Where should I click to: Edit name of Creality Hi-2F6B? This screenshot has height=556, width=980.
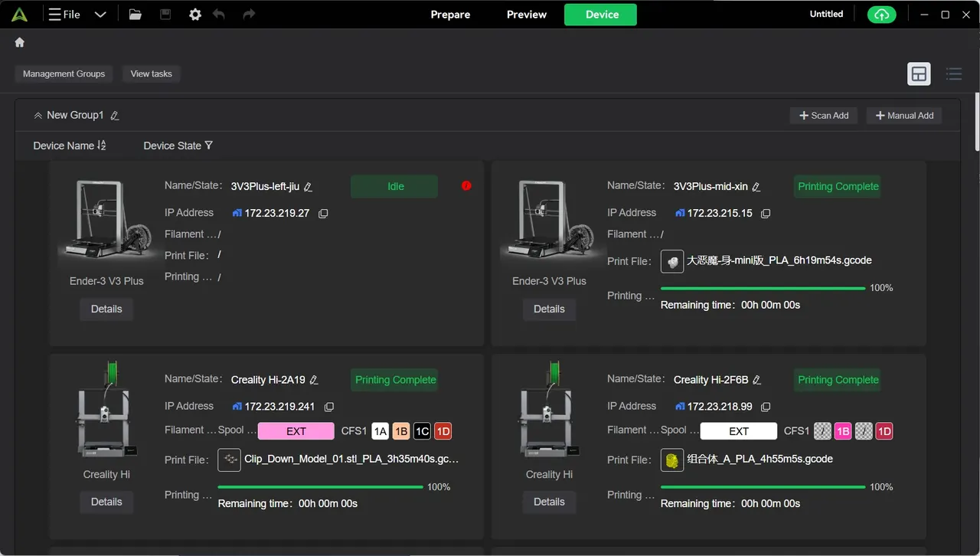757,380
